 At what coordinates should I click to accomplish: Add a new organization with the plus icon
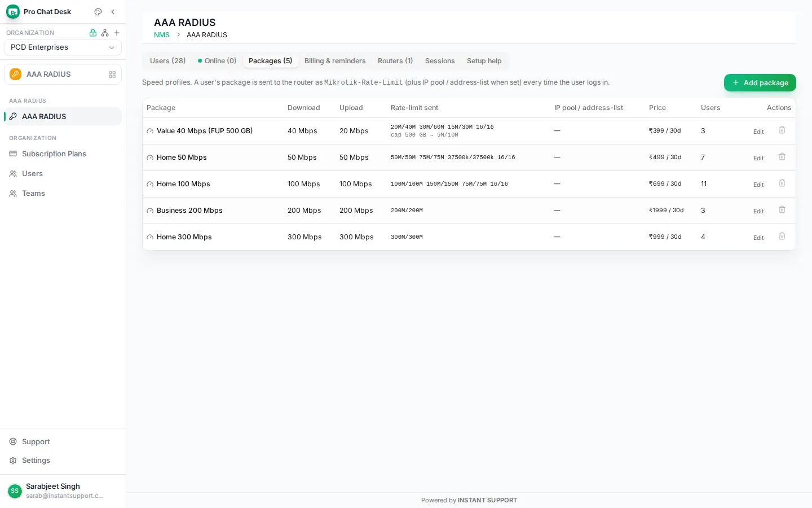pos(117,33)
